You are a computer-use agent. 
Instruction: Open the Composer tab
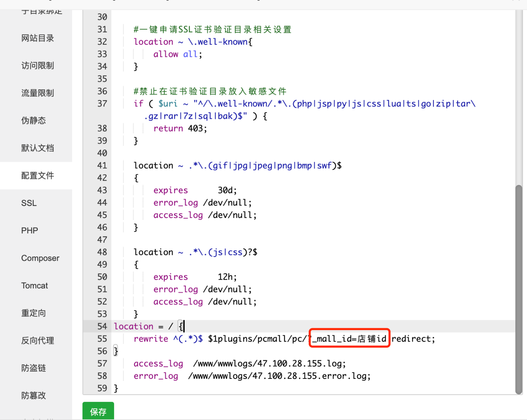pyautogui.click(x=40, y=258)
